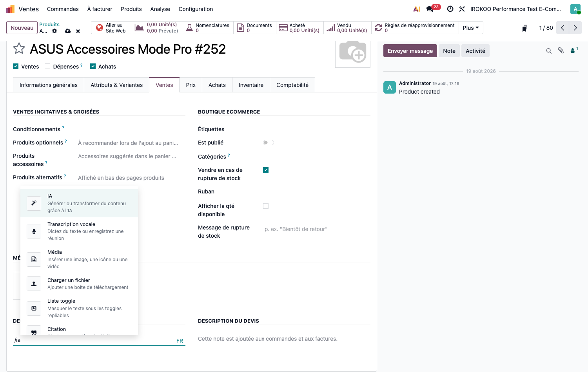The height and width of the screenshot is (372, 588).
Task: Open the À facturer menu
Action: point(100,9)
